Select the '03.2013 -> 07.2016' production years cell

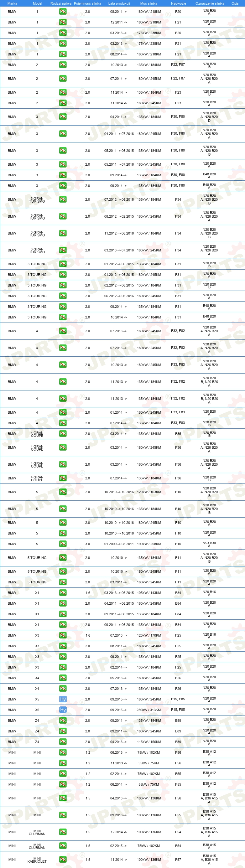point(119,251)
